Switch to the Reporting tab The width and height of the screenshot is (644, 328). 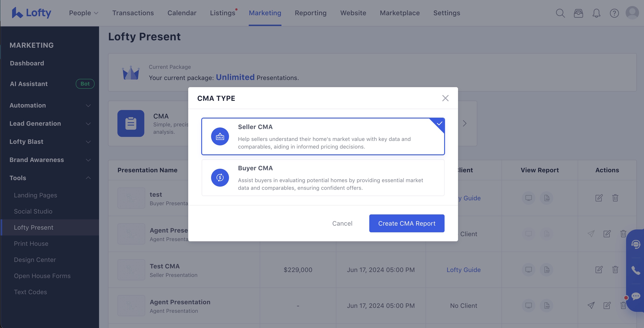point(311,13)
